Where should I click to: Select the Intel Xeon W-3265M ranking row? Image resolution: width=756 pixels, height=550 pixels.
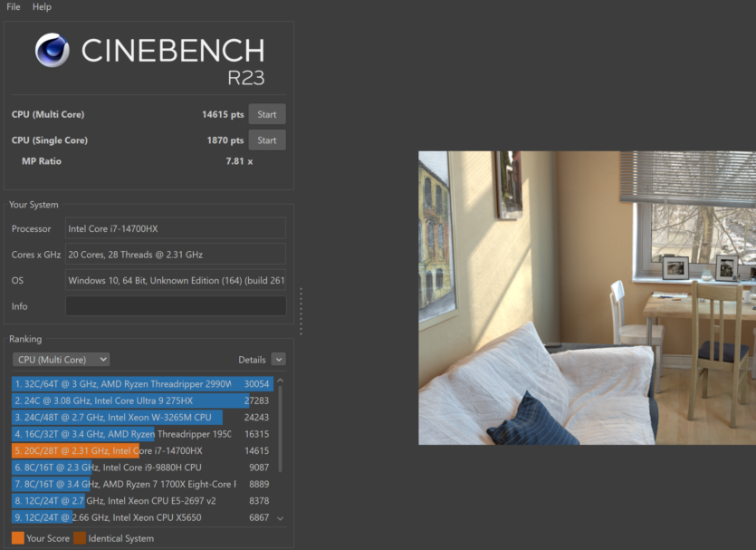tap(143, 418)
